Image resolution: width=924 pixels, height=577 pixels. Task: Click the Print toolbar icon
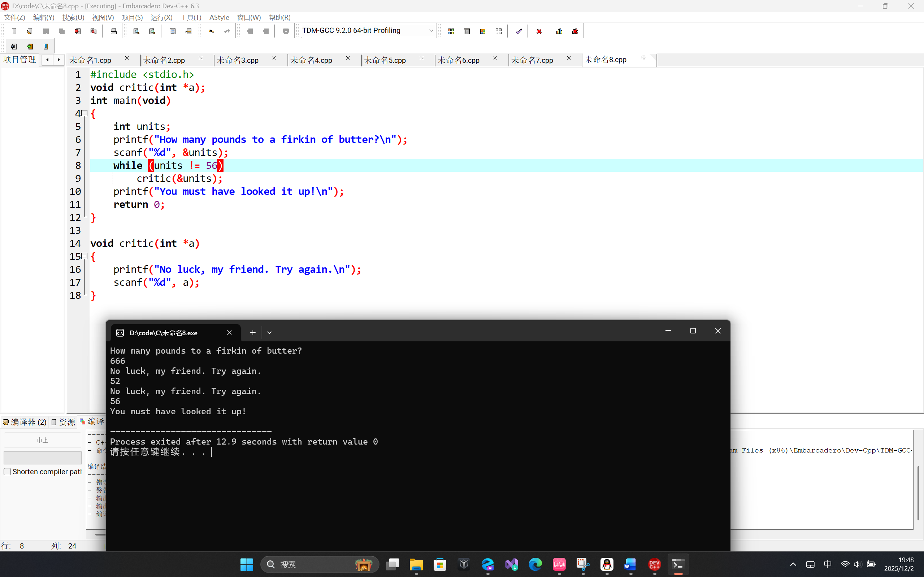coord(113,31)
